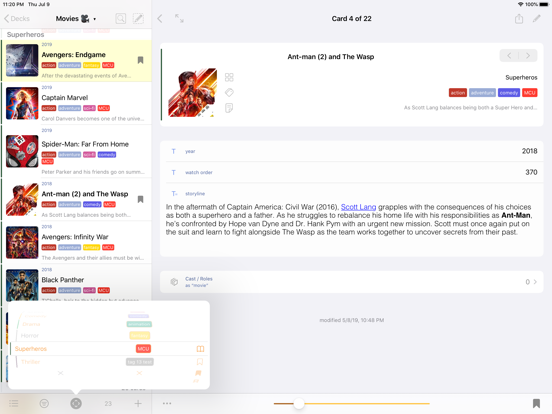The width and height of the screenshot is (552, 414).
Task: Open the Ant-man card poster image
Action: pos(192,93)
